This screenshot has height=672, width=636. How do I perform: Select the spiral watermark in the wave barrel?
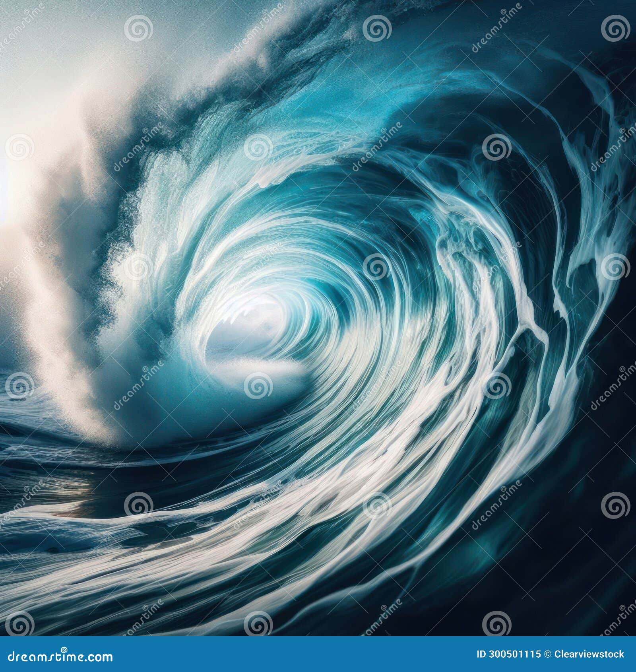[258, 386]
